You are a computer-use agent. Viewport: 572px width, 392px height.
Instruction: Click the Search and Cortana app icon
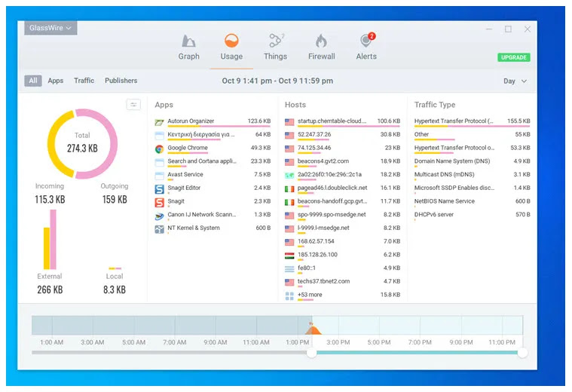(160, 162)
